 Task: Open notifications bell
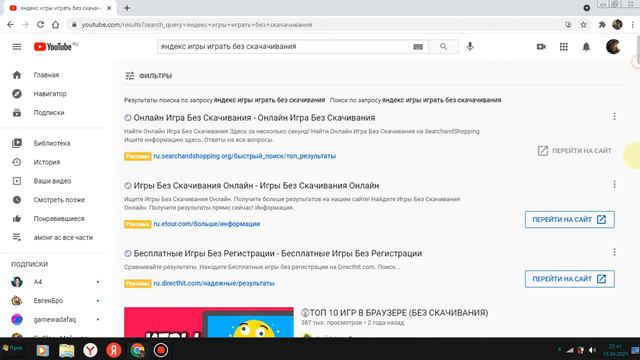(586, 47)
